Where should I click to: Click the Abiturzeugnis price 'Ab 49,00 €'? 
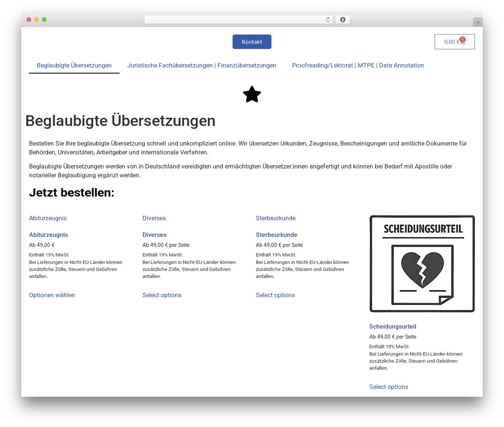(x=42, y=245)
